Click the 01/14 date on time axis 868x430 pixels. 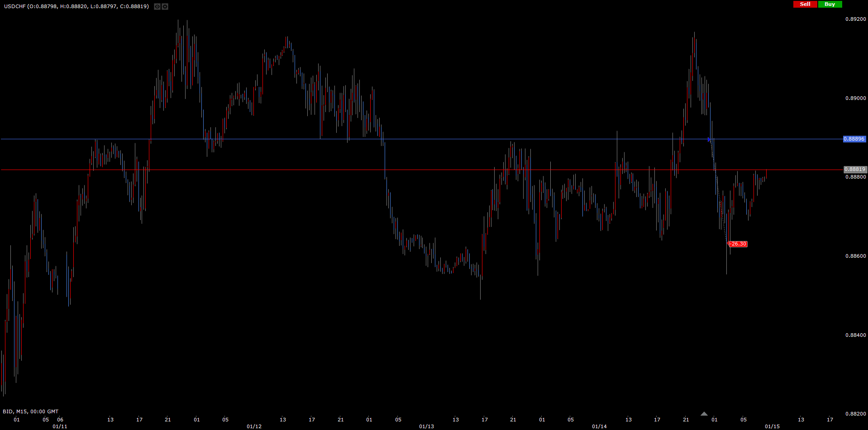point(599,426)
